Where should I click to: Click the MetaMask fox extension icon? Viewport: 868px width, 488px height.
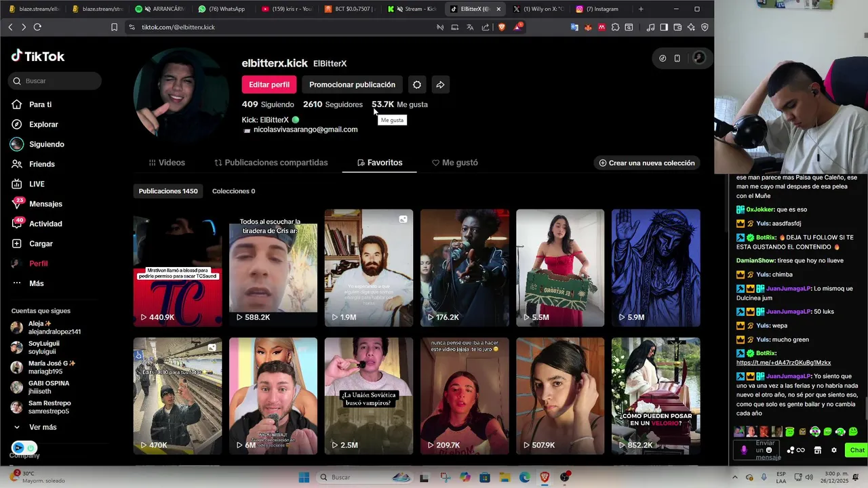click(x=588, y=27)
